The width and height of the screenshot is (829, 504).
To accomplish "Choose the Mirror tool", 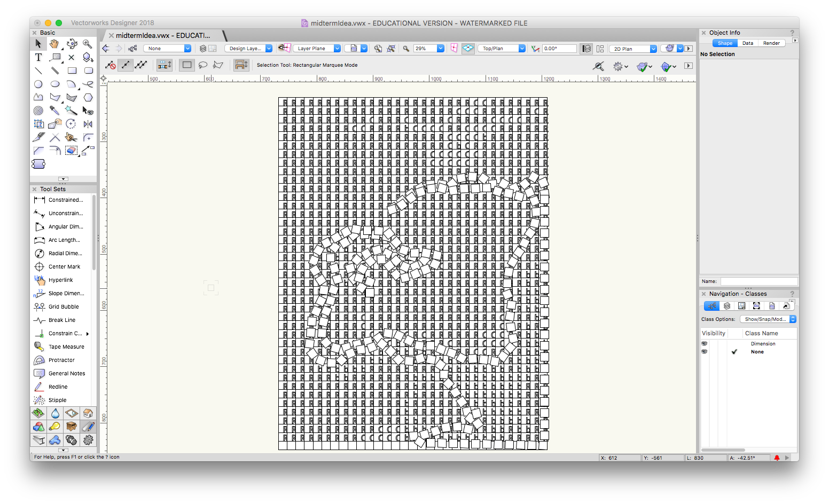I will tap(88, 124).
